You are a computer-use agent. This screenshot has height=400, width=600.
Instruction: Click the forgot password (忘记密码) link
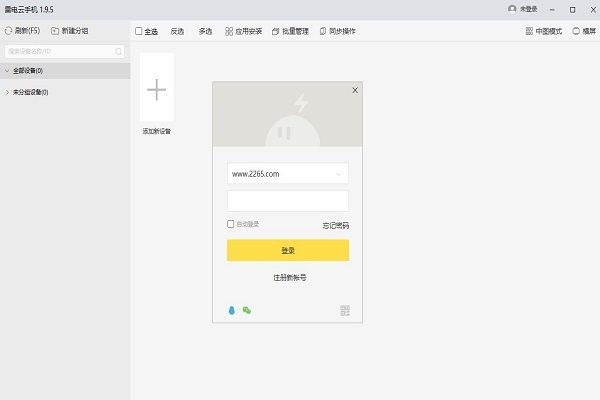coord(335,225)
